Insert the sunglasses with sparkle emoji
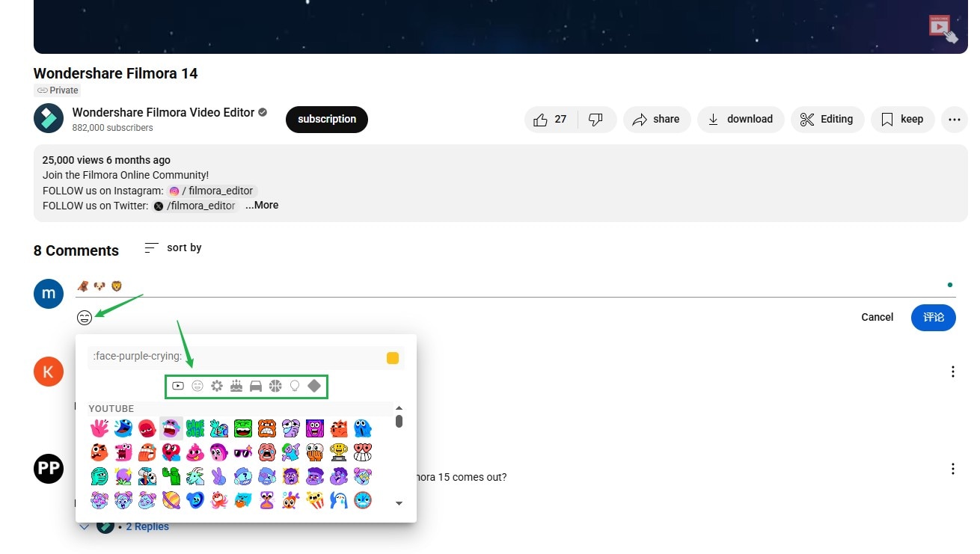The image size is (980, 554). (243, 452)
